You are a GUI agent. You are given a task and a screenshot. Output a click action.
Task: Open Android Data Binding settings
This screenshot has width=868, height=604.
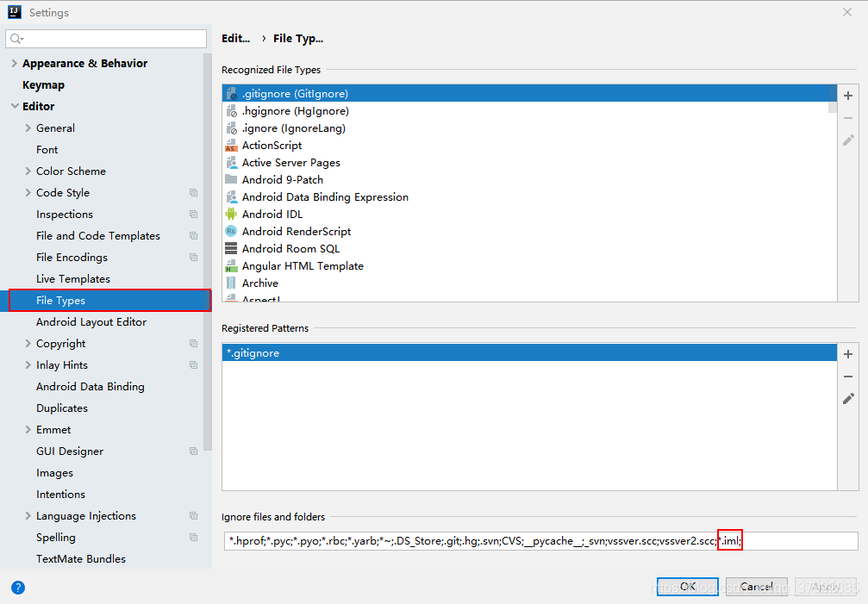coord(91,387)
